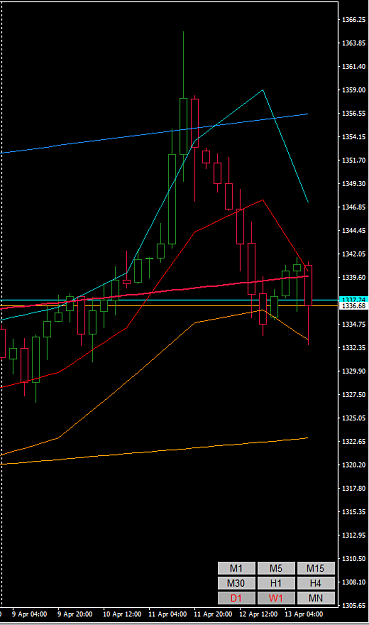369x625 pixels.
Task: Click axis value 1310.50
Action: click(x=354, y=558)
